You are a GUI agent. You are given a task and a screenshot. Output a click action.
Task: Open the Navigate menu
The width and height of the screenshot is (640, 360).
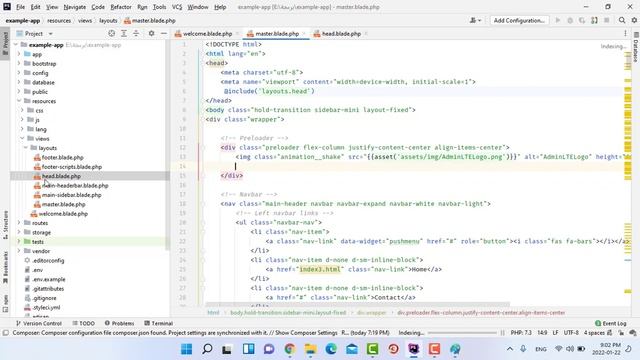pyautogui.click(x=75, y=7)
